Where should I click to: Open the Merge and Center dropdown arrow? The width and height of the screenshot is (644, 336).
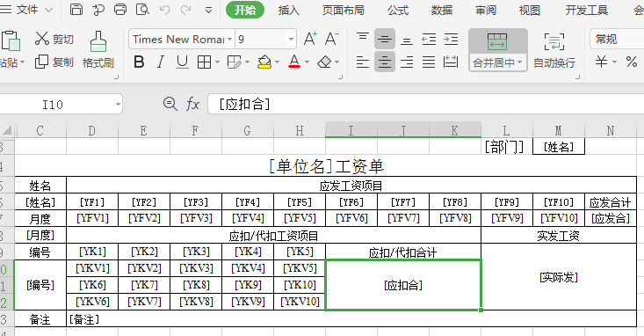(x=519, y=62)
